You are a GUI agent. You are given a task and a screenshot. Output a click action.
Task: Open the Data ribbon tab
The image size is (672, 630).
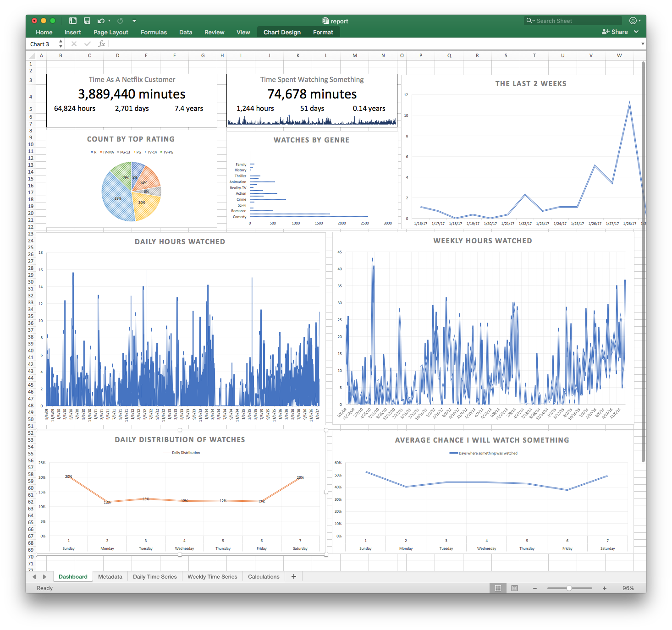coord(186,32)
